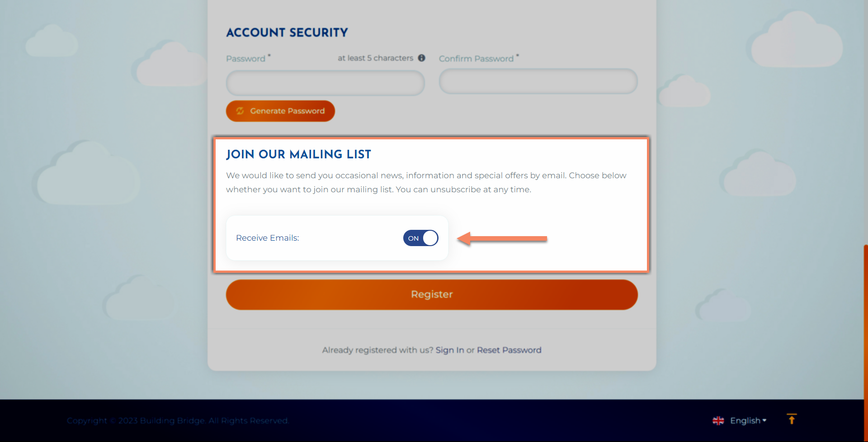
Task: Click the UK flag icon
Action: point(718,421)
